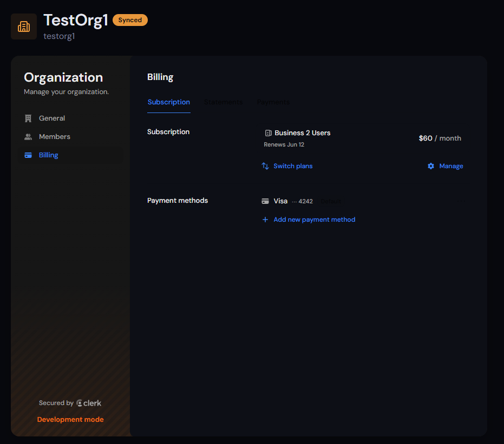Open Members section in the sidebar
Screen dimensions: 504x444
(x=70, y=137)
